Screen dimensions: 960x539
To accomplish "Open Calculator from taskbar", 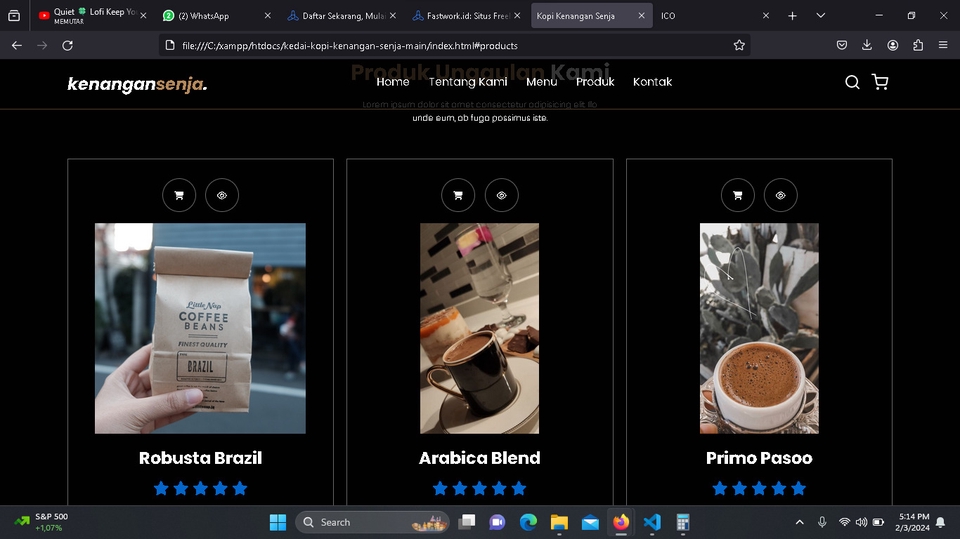I will pyautogui.click(x=683, y=522).
